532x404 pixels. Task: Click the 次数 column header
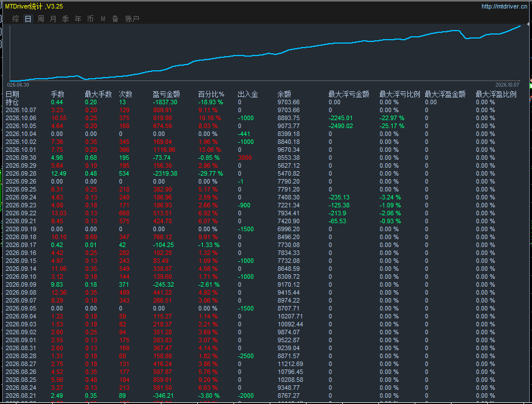(126, 94)
